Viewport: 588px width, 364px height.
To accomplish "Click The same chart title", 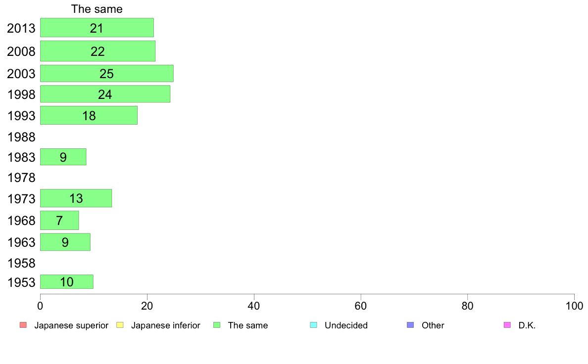I will [97, 9].
